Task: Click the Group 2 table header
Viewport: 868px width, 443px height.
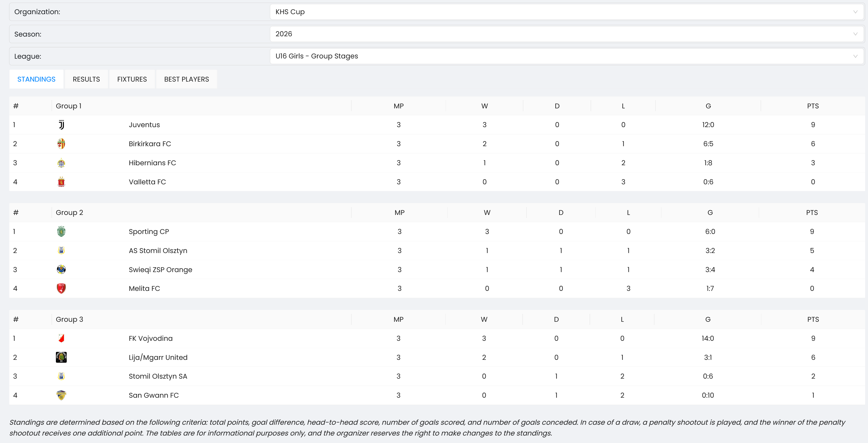Action: 69,213
